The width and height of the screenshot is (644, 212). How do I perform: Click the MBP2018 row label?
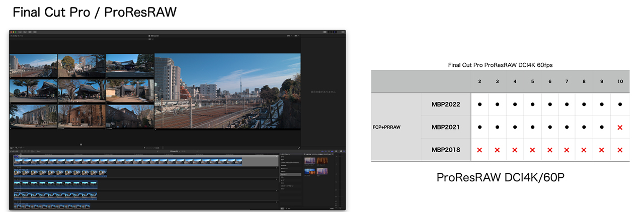pos(446,150)
